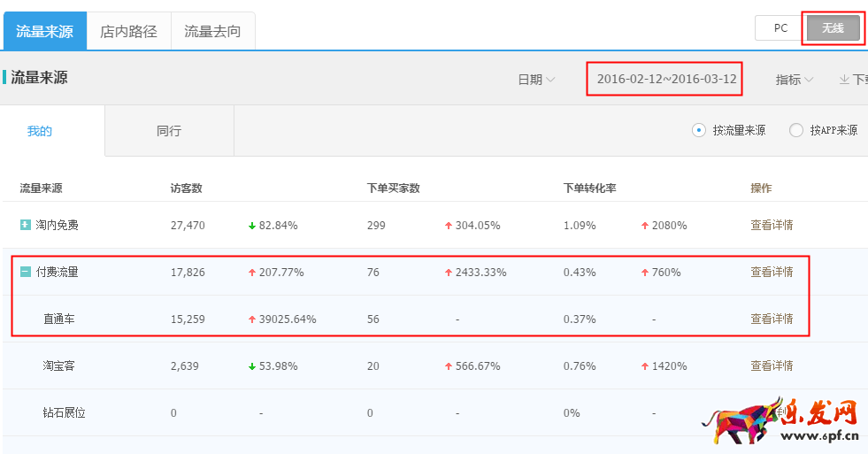Switch to 无线 view toggle
Image resolution: width=868 pixels, height=454 pixels.
click(832, 28)
